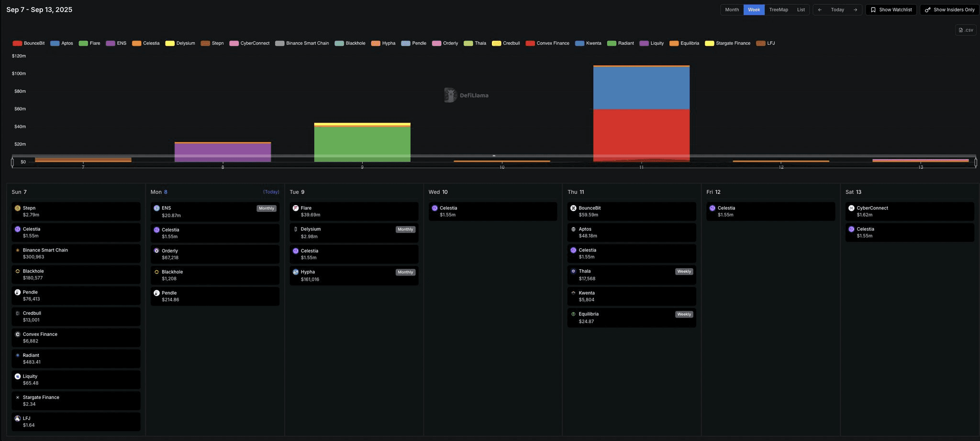Click the BounceBit red legend color swatch
The width and height of the screenshot is (980, 441).
pos(17,43)
